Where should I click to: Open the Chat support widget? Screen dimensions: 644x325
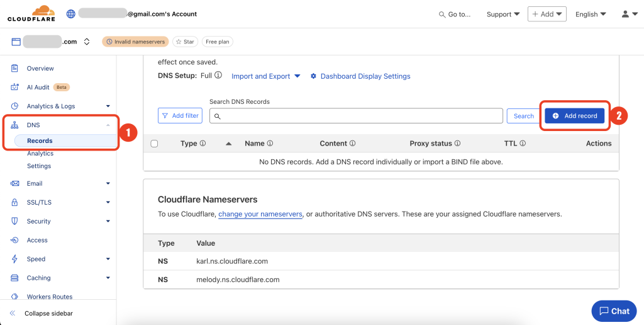click(614, 311)
